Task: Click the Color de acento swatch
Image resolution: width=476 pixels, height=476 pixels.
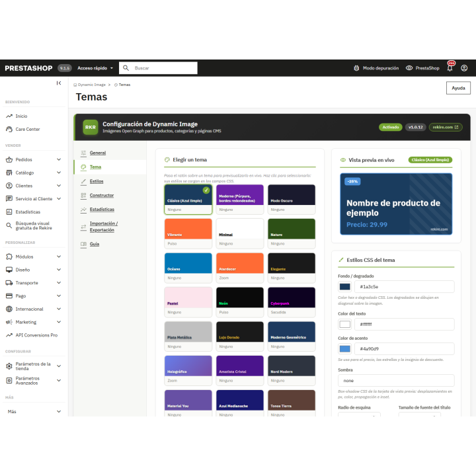Action: click(x=344, y=349)
